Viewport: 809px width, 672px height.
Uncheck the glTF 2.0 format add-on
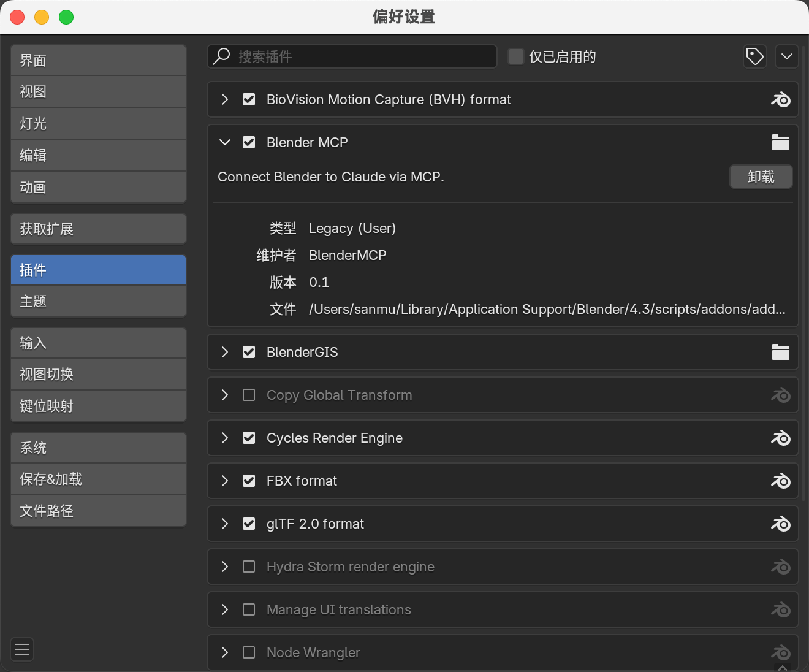pos(249,524)
